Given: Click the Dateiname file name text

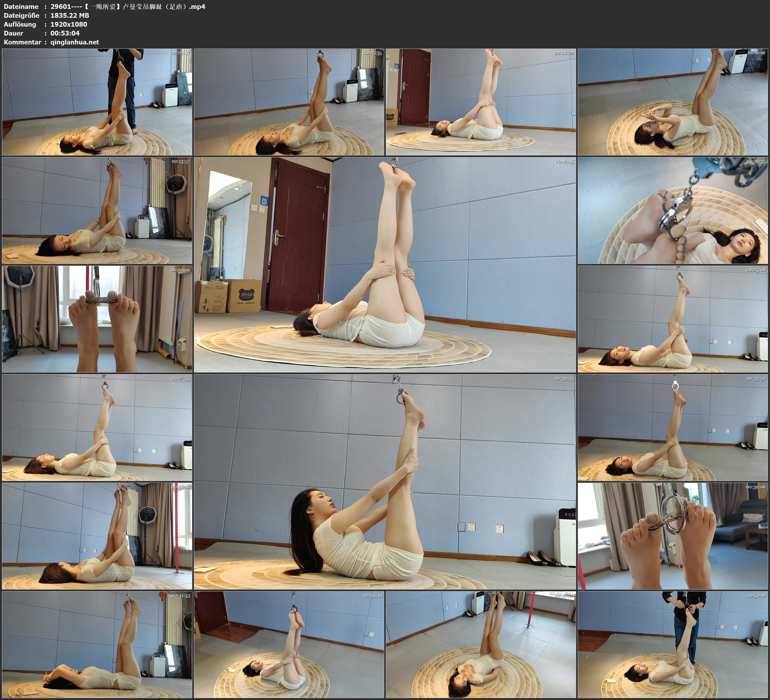Looking at the screenshot, I should point(128,6).
